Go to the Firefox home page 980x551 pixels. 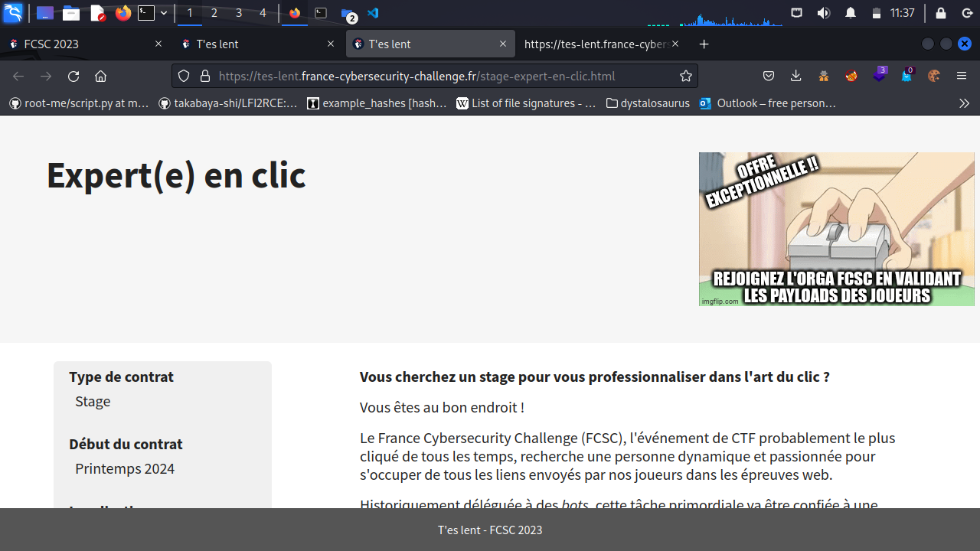(x=100, y=76)
